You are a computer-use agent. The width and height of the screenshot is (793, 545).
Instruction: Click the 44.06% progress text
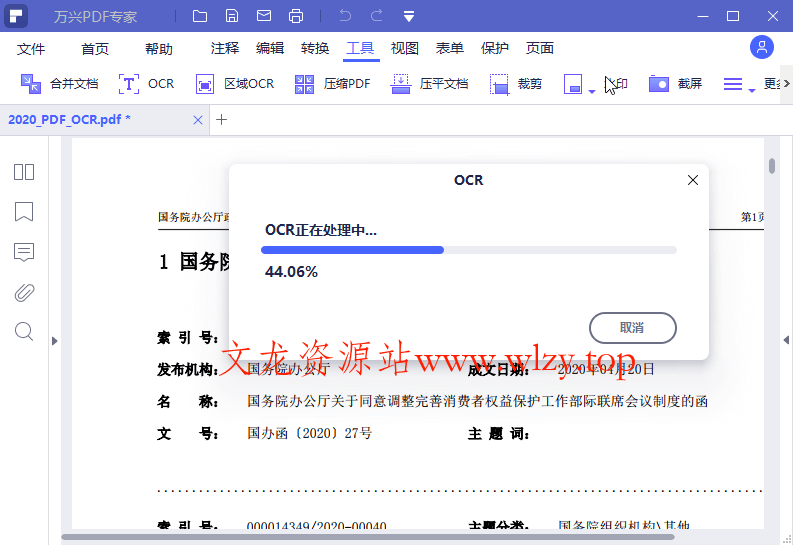point(291,272)
